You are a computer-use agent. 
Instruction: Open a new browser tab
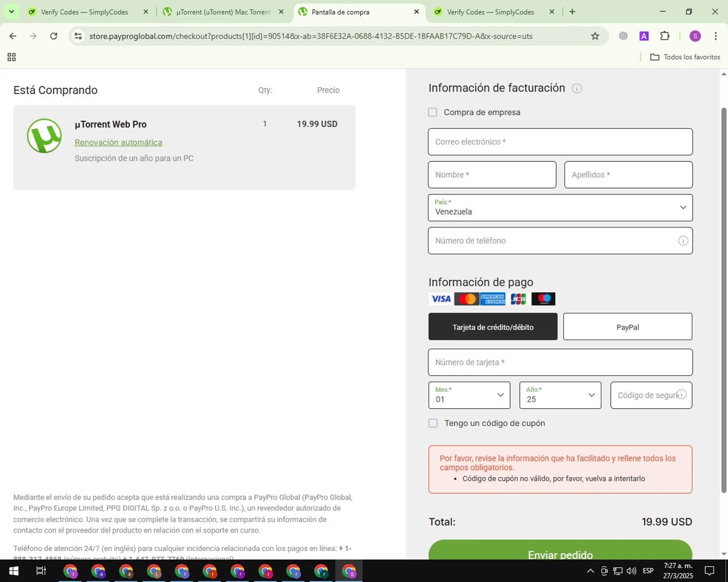tap(572, 12)
